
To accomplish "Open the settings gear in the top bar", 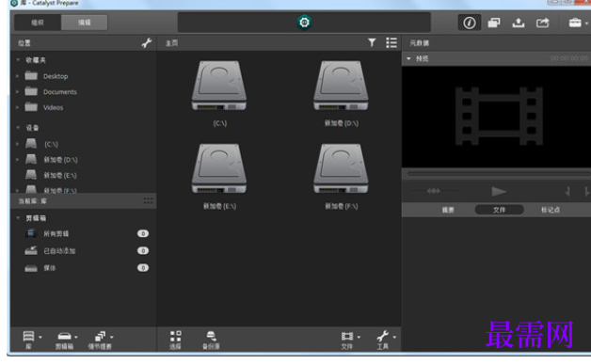I will tap(304, 23).
